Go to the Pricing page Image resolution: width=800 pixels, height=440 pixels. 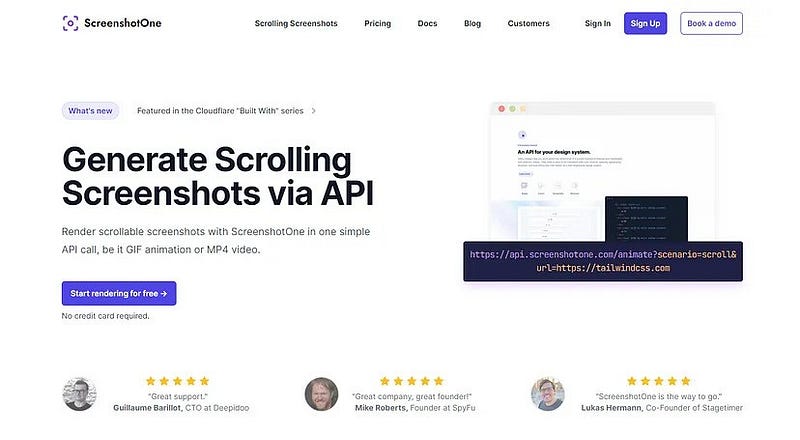378,23
